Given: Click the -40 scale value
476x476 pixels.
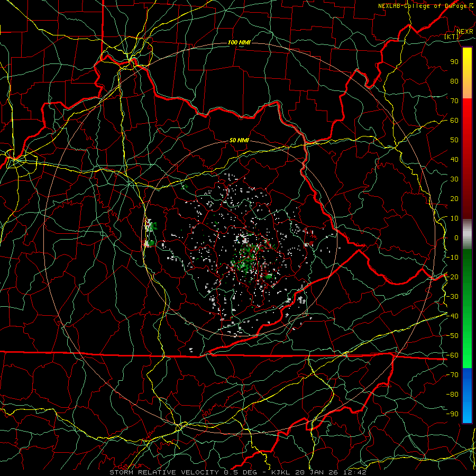Looking at the screenshot, I should pyautogui.click(x=452, y=316).
